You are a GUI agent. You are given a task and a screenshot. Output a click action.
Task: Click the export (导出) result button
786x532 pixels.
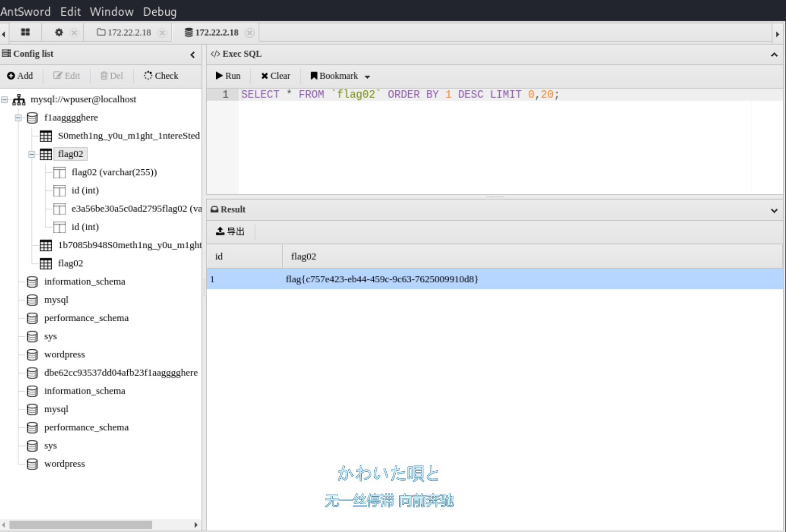click(x=230, y=231)
